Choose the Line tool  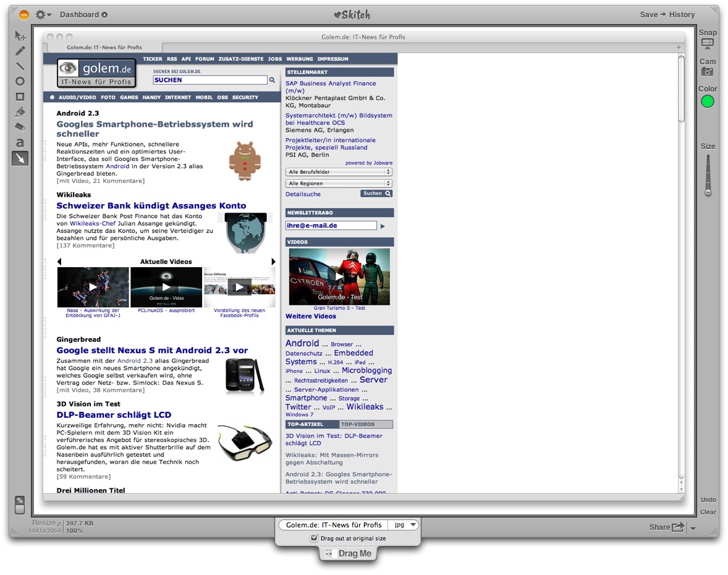click(x=20, y=66)
